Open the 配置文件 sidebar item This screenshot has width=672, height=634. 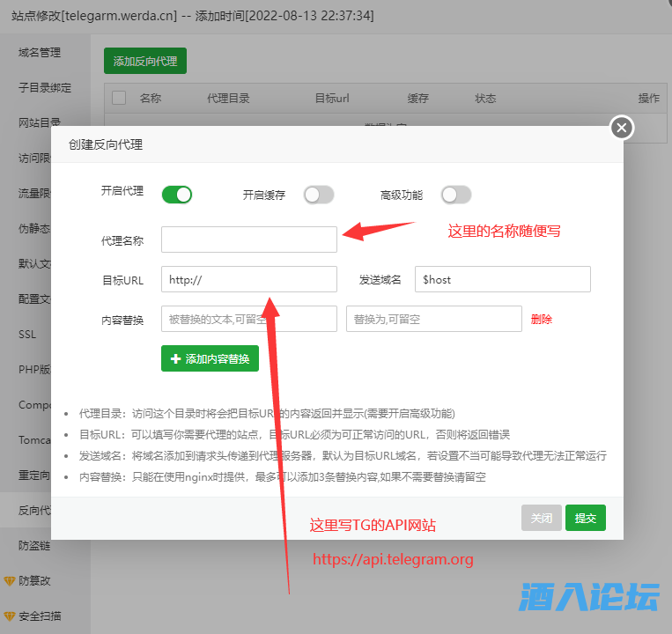[x=34, y=299]
